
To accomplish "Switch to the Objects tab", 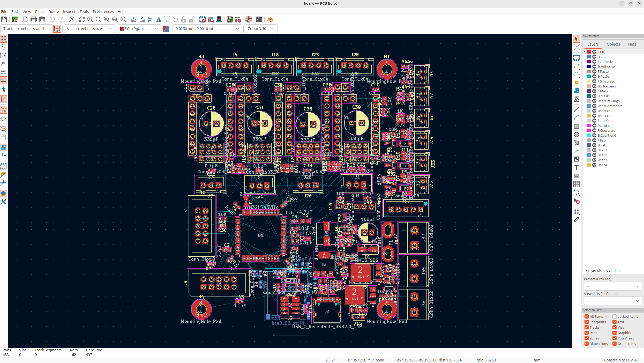I will (x=613, y=44).
